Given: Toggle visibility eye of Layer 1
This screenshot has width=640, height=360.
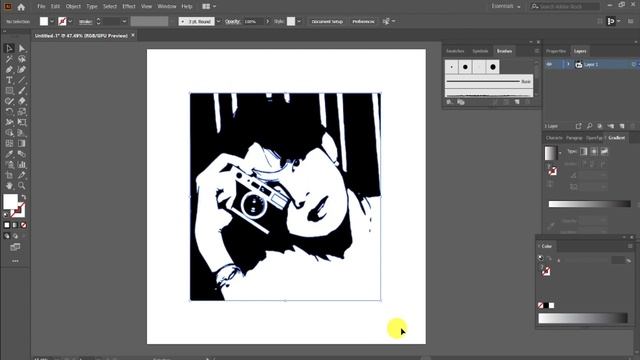Looking at the screenshot, I should (549, 64).
